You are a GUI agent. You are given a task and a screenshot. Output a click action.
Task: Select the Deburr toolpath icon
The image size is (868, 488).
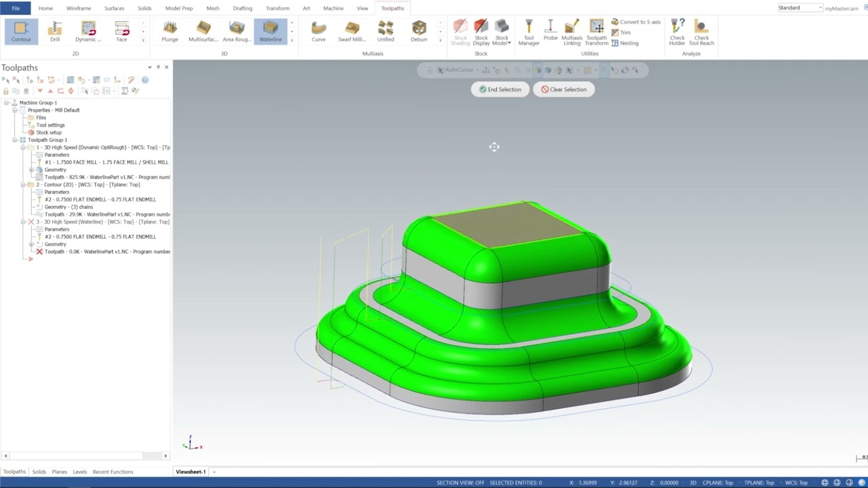[419, 32]
